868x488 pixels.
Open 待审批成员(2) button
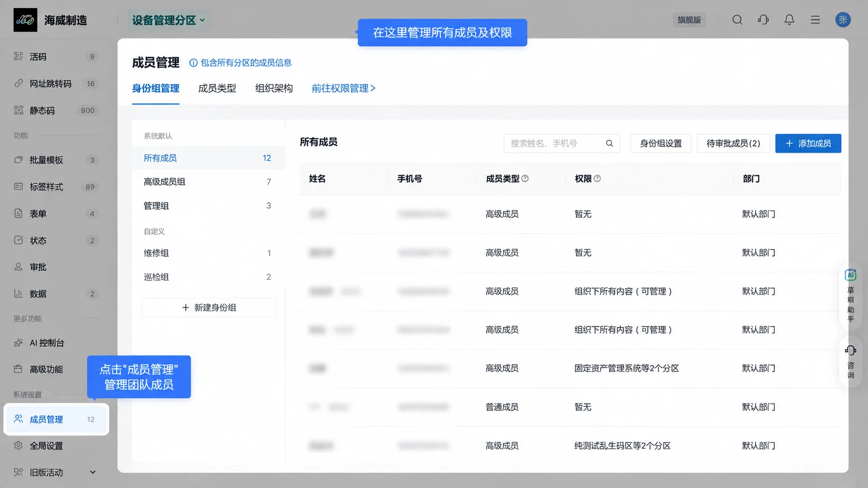(733, 143)
